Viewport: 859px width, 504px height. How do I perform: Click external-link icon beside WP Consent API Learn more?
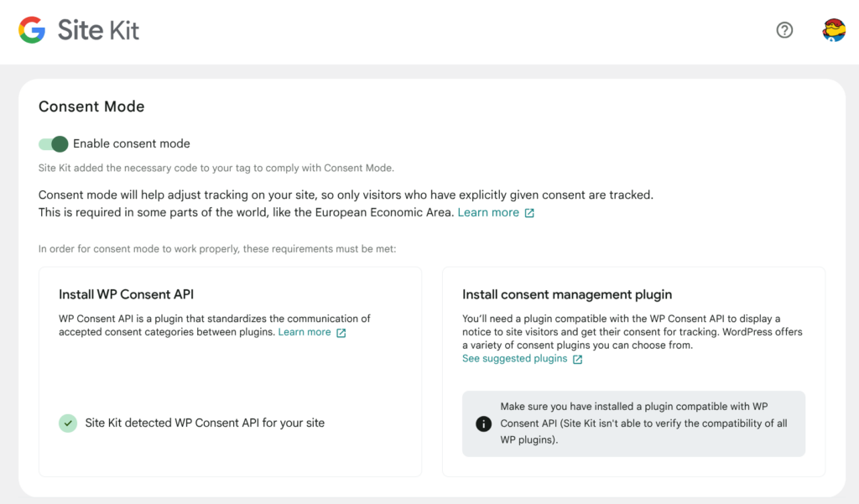[x=341, y=333]
